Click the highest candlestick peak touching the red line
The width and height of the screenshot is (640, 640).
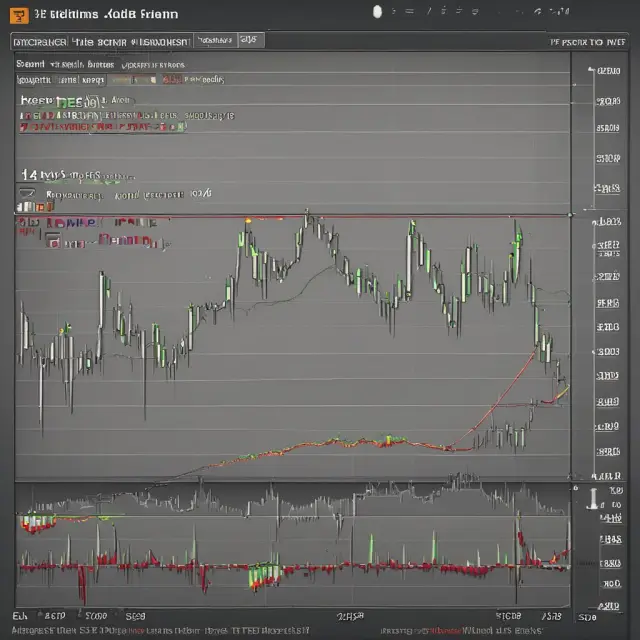(x=307, y=214)
